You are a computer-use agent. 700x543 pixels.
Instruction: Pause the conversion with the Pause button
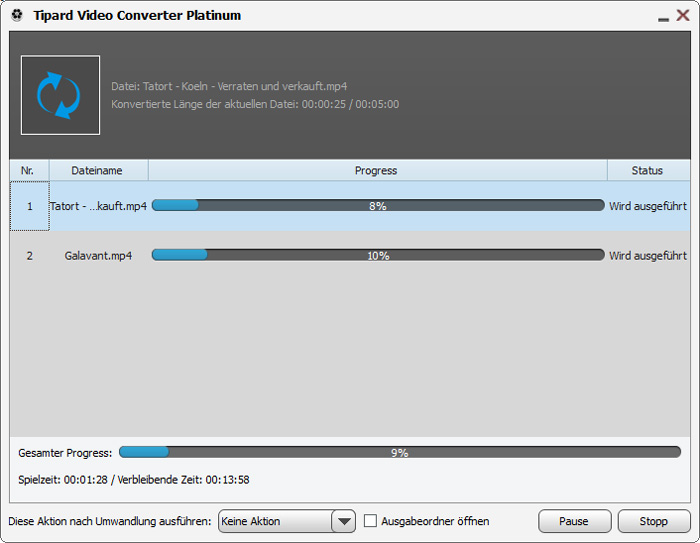[574, 521]
